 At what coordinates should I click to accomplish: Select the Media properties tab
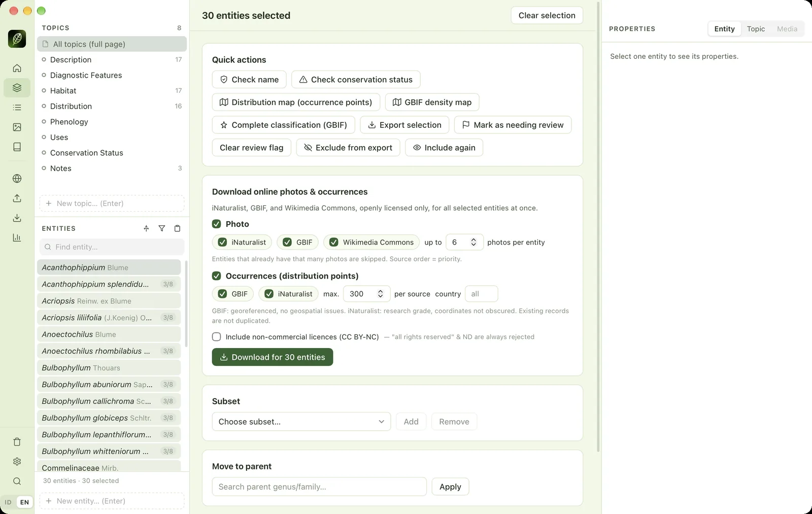[787, 29]
